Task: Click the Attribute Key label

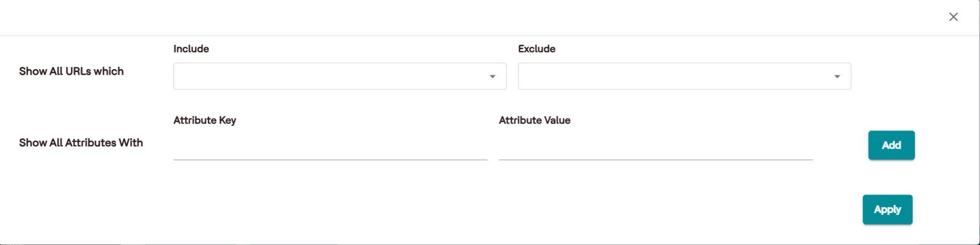Action: pyautogui.click(x=205, y=120)
